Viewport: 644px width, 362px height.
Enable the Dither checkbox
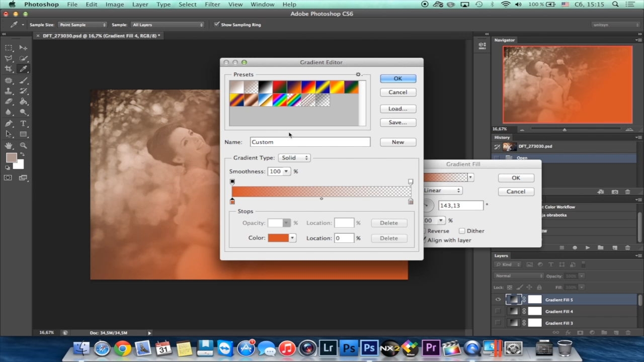(x=462, y=231)
